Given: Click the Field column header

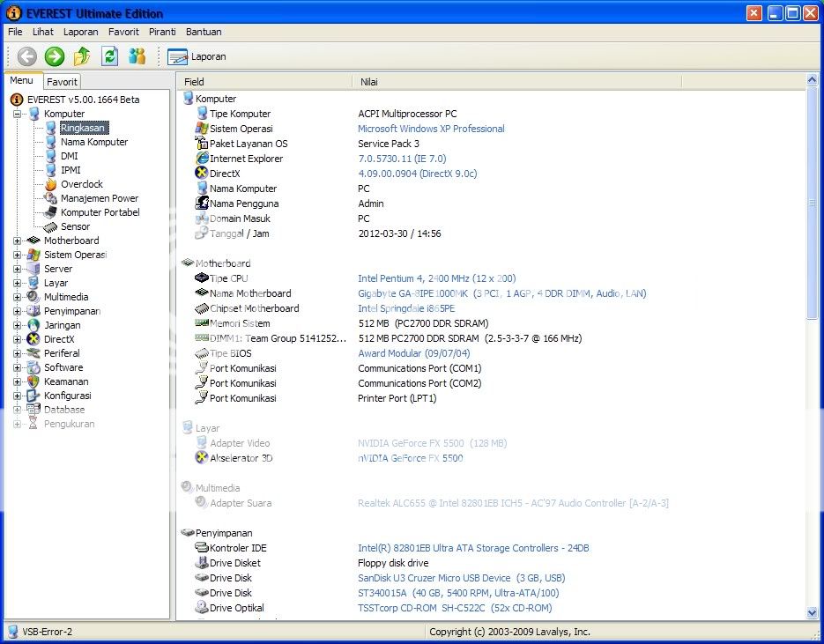Looking at the screenshot, I should [x=265, y=81].
